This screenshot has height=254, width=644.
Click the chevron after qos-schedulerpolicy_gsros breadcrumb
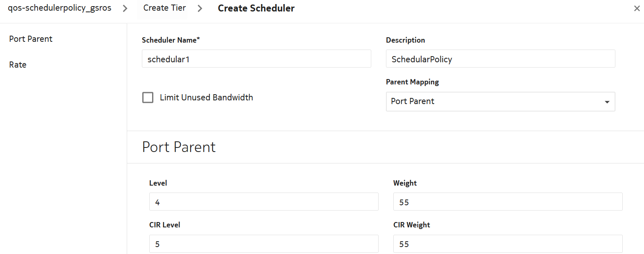point(125,9)
